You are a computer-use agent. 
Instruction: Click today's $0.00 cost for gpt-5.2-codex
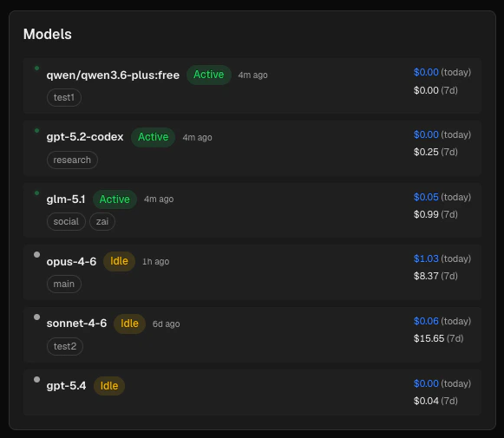pyautogui.click(x=426, y=134)
